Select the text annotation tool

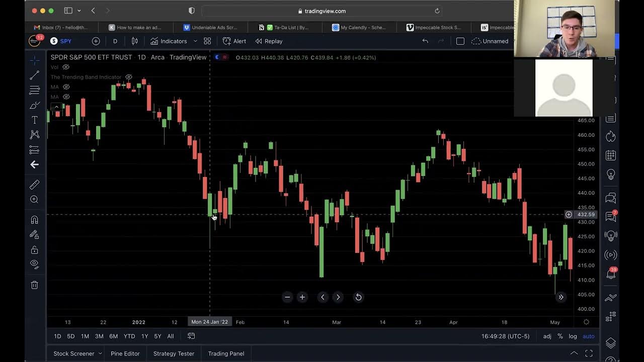[x=34, y=120]
